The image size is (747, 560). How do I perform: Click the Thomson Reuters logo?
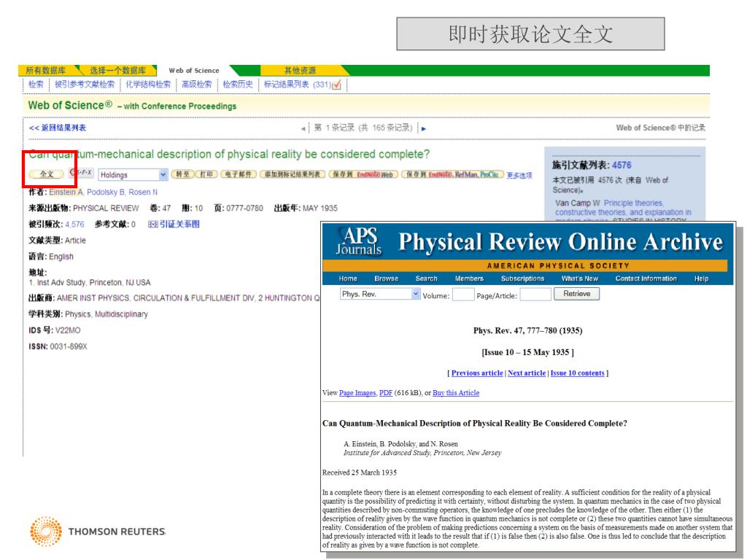[x=98, y=532]
